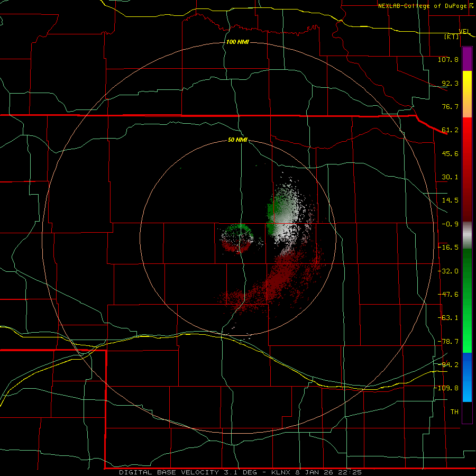Click the purple segment of the color bar
476x476 pixels.
point(467,59)
